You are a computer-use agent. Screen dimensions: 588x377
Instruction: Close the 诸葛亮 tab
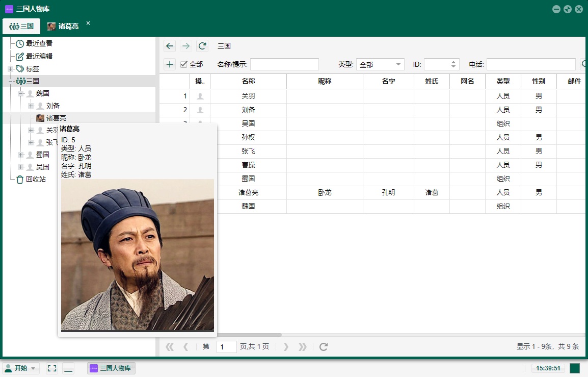pos(88,23)
